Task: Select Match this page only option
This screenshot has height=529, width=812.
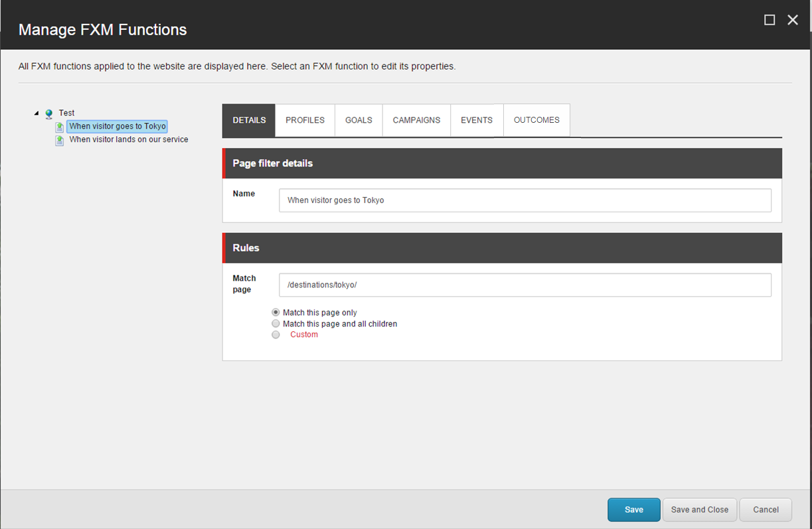Action: pyautogui.click(x=276, y=312)
